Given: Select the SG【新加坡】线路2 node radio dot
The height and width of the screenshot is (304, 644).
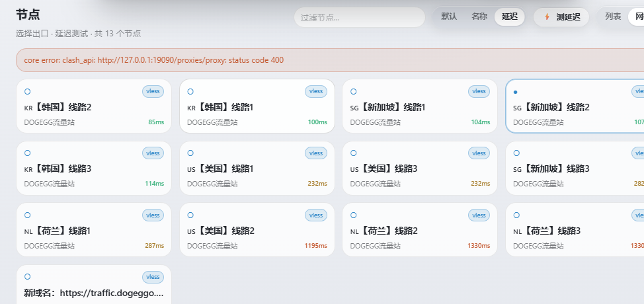Looking at the screenshot, I should (x=516, y=93).
